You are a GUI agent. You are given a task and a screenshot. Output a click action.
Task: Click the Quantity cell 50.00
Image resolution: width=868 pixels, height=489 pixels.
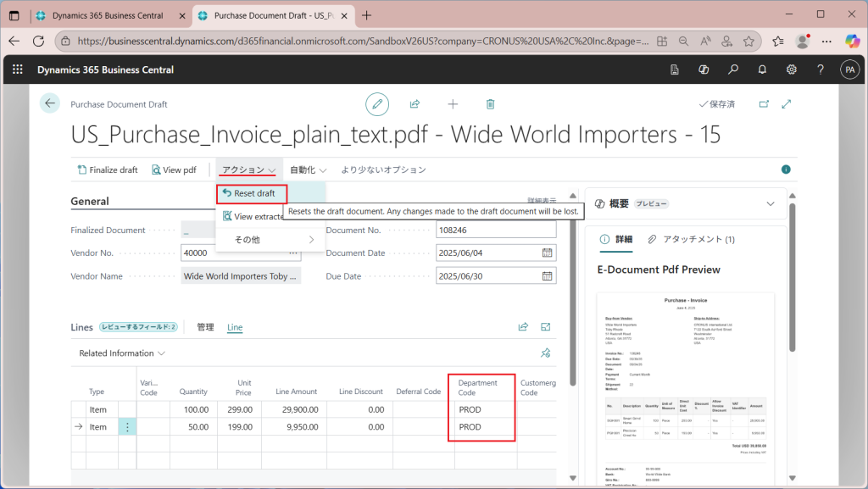[192, 427]
